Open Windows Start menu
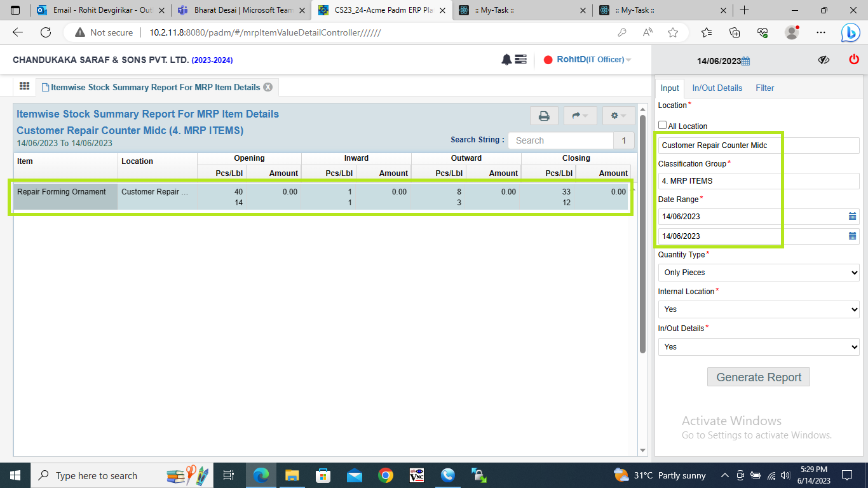This screenshot has height=488, width=868. (x=15, y=475)
